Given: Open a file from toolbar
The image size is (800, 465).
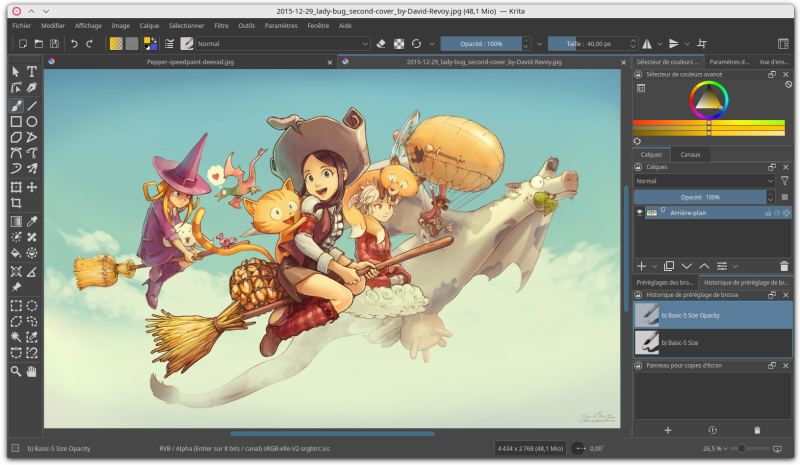Looking at the screenshot, I should [38, 44].
